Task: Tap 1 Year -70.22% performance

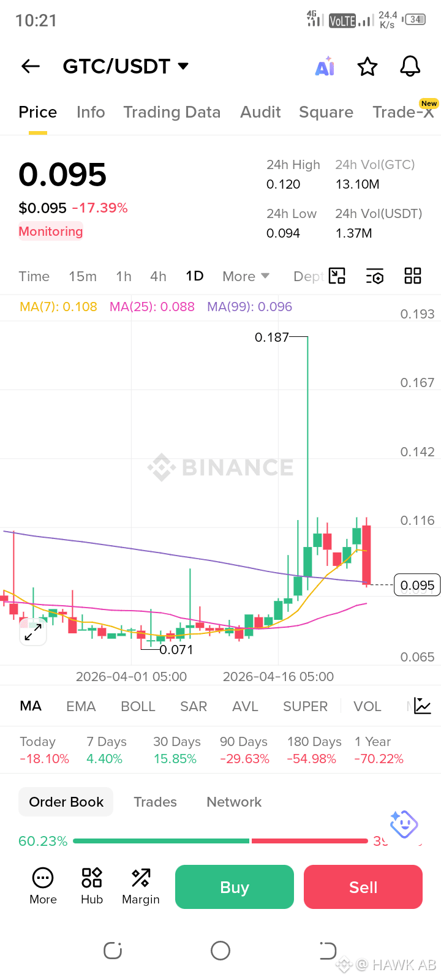Action: pos(379,750)
